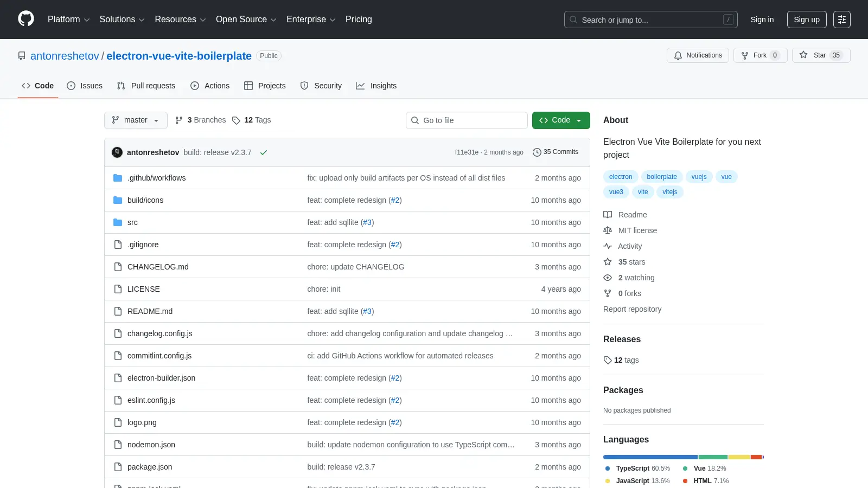This screenshot has width=868, height=488.
Task: Click the Readme book icon
Action: pyautogui.click(x=608, y=215)
